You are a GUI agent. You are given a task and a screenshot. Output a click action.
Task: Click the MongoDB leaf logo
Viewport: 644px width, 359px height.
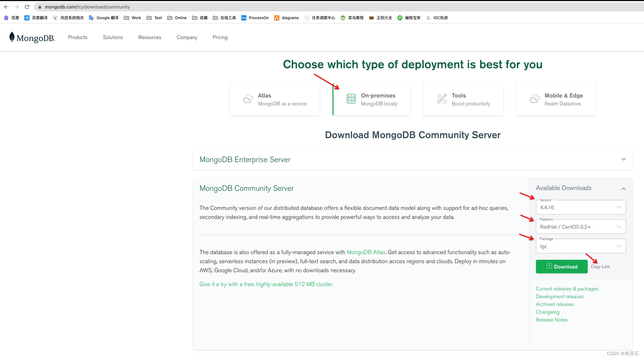12,37
